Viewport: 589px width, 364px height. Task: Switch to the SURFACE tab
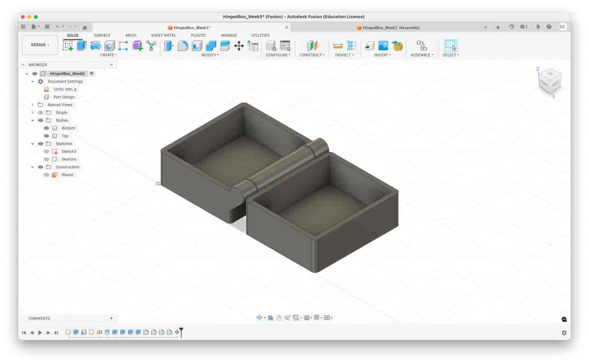[102, 35]
